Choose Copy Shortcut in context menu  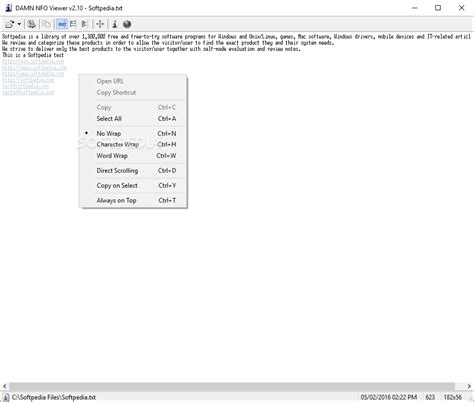(x=133, y=92)
